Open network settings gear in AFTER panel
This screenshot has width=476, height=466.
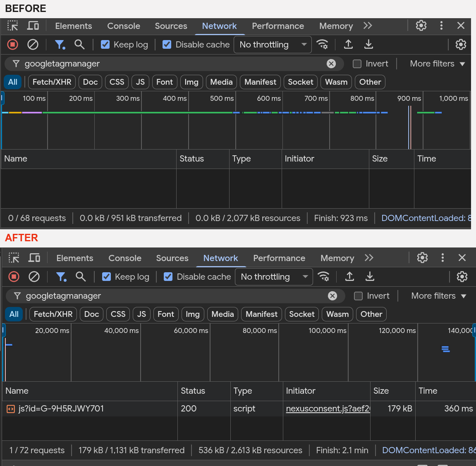(x=462, y=277)
